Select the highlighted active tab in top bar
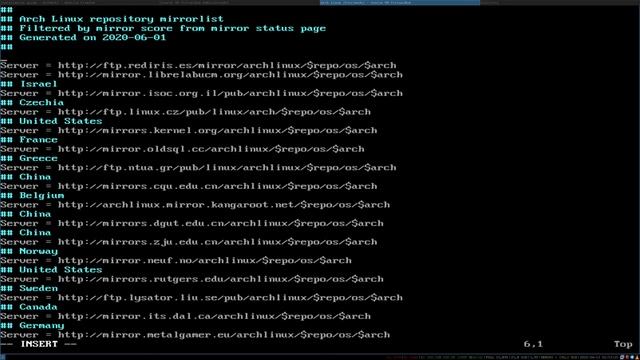Screen dimensions: 640x360 pyautogui.click(x=400, y=2)
